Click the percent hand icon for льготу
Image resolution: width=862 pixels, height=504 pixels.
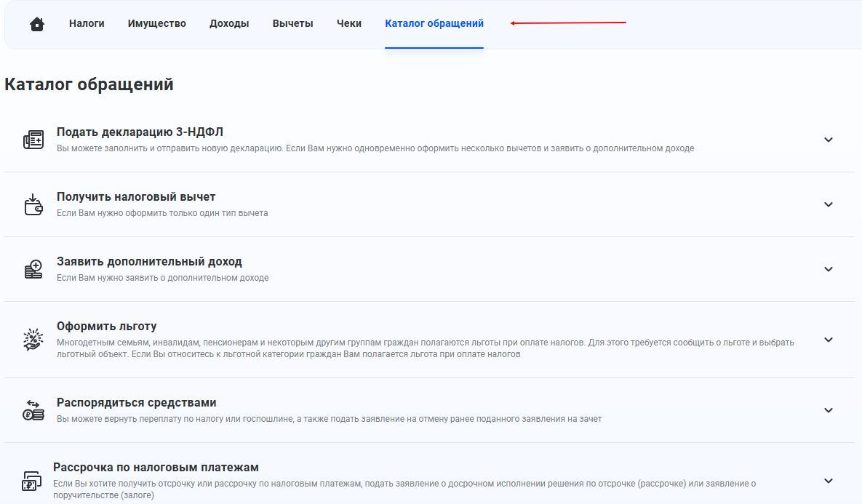pos(33,339)
